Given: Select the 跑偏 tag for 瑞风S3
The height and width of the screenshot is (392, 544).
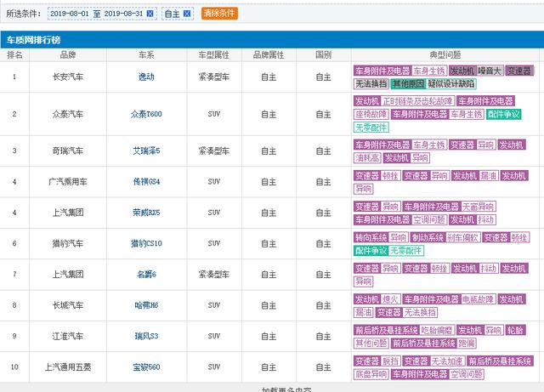Looking at the screenshot, I should pos(467,344).
